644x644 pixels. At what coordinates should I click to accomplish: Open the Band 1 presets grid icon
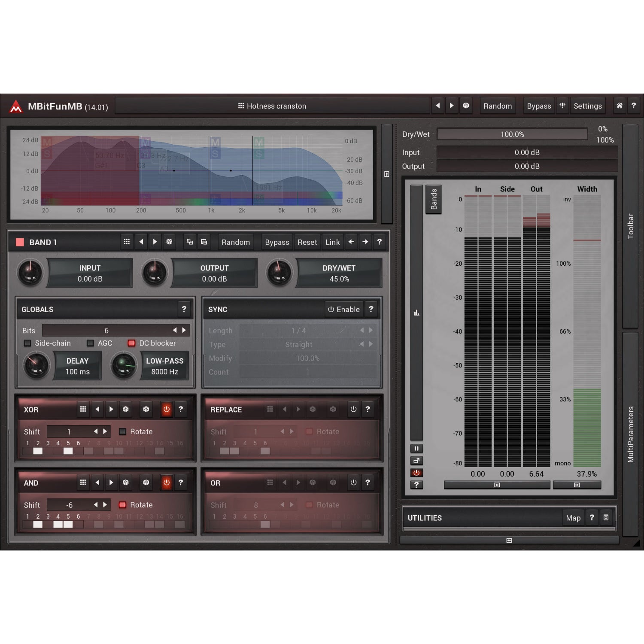pos(127,242)
